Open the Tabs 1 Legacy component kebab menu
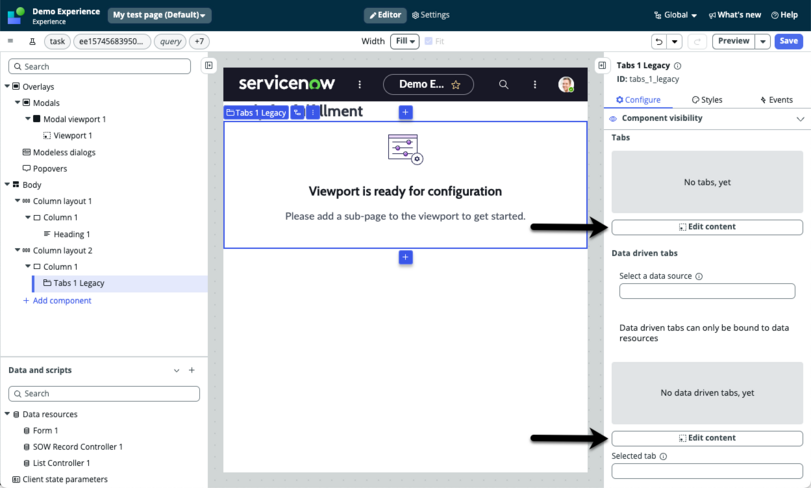This screenshot has width=811, height=488. (312, 112)
